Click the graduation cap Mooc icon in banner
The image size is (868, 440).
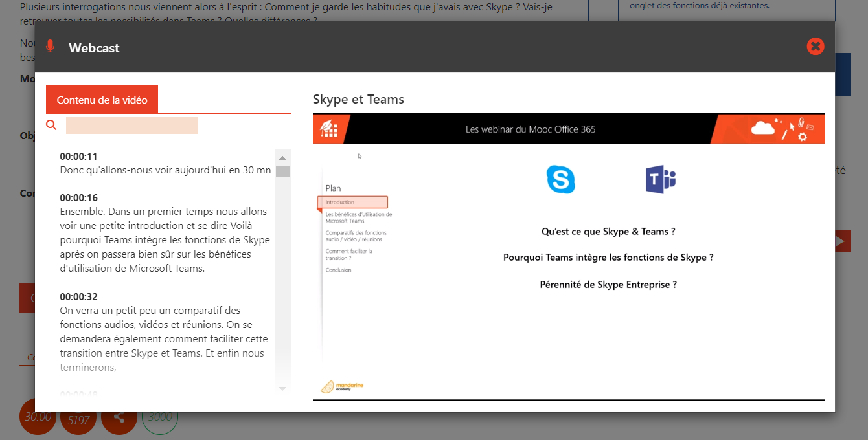point(329,129)
